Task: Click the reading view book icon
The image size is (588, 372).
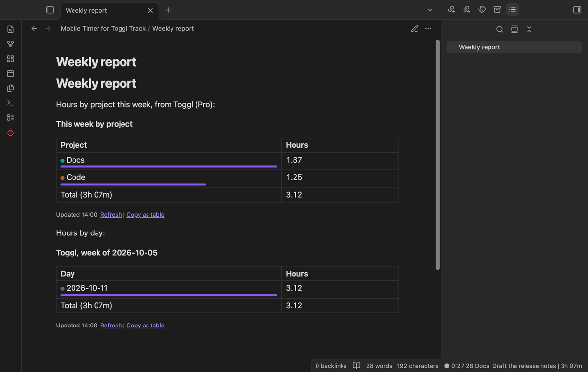Action: [x=357, y=366]
